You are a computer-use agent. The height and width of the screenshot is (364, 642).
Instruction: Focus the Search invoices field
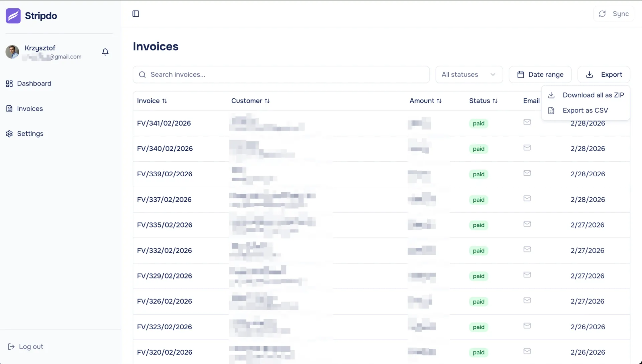pyautogui.click(x=281, y=74)
